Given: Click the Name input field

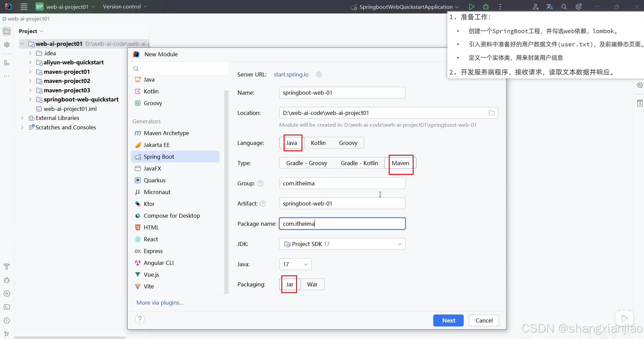Looking at the screenshot, I should click(342, 93).
